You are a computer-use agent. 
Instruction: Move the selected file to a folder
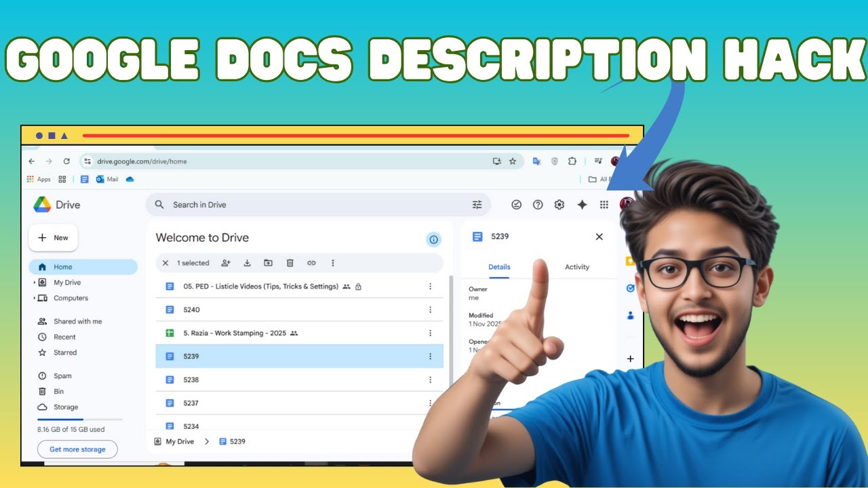coord(269,263)
